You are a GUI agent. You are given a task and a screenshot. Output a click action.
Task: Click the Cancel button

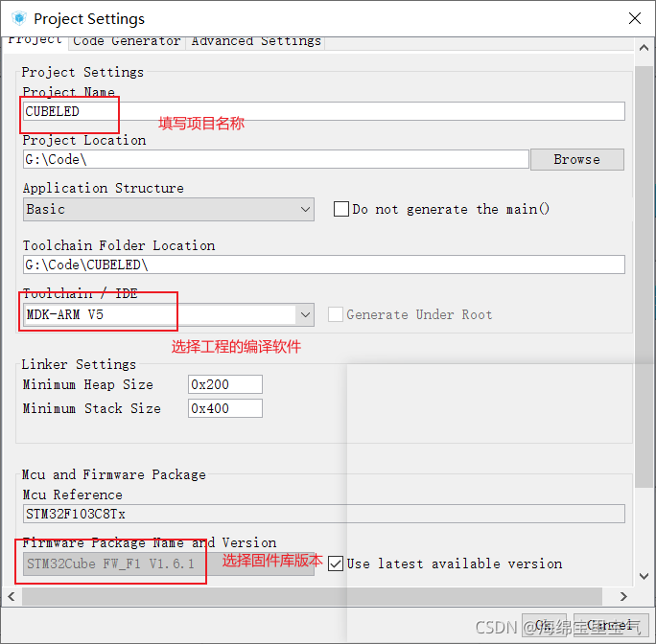[x=611, y=626]
